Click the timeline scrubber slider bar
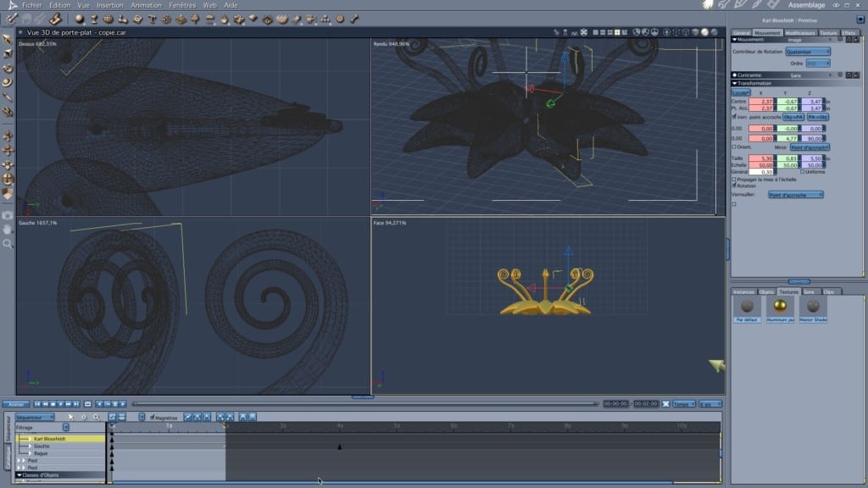This screenshot has height=488, width=868. 364,404
